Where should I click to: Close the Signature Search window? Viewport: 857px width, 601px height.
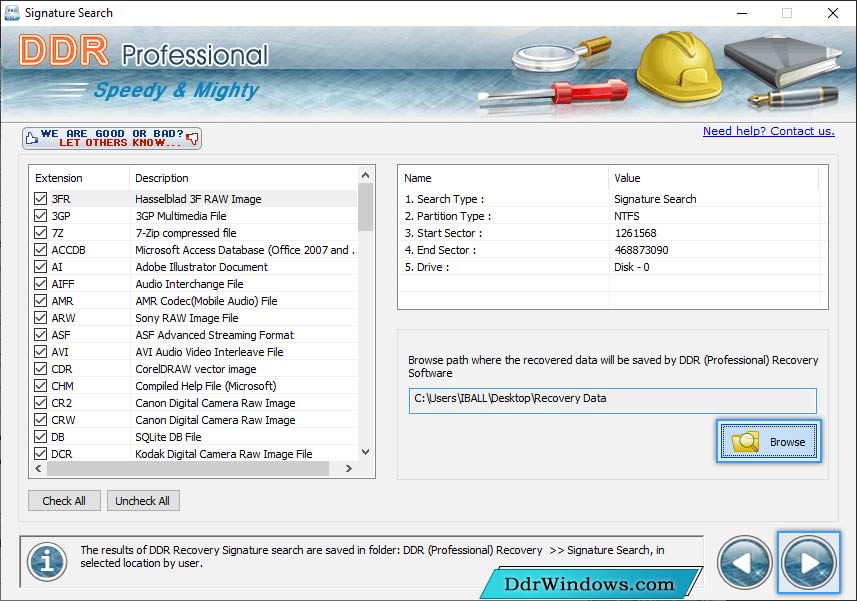coord(832,13)
